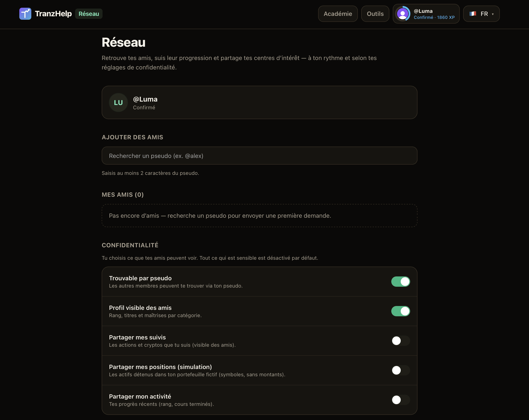Disable the Trouvable par pseudo toggle
Image resolution: width=529 pixels, height=420 pixels.
pyautogui.click(x=401, y=282)
